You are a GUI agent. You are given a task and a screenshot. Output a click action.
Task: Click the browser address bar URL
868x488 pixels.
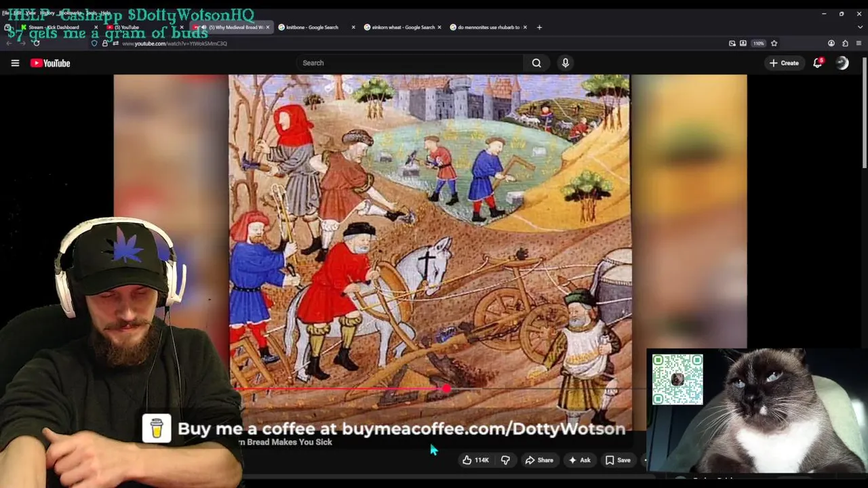click(x=174, y=43)
